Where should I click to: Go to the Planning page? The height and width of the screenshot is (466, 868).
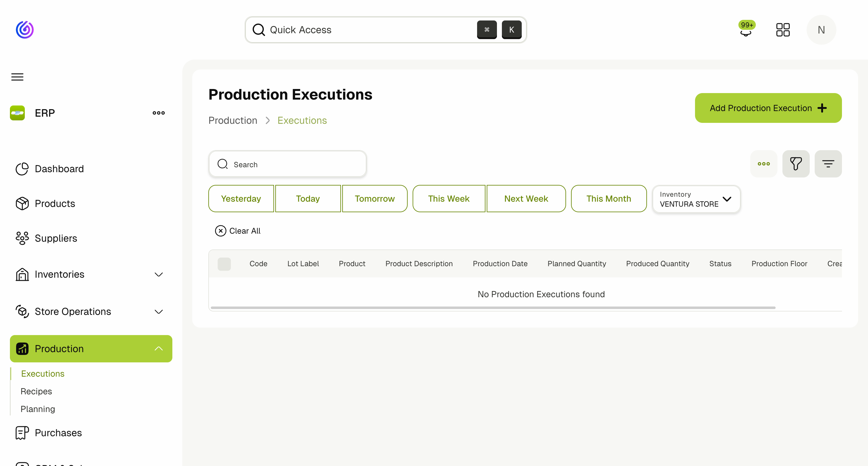pos(38,409)
